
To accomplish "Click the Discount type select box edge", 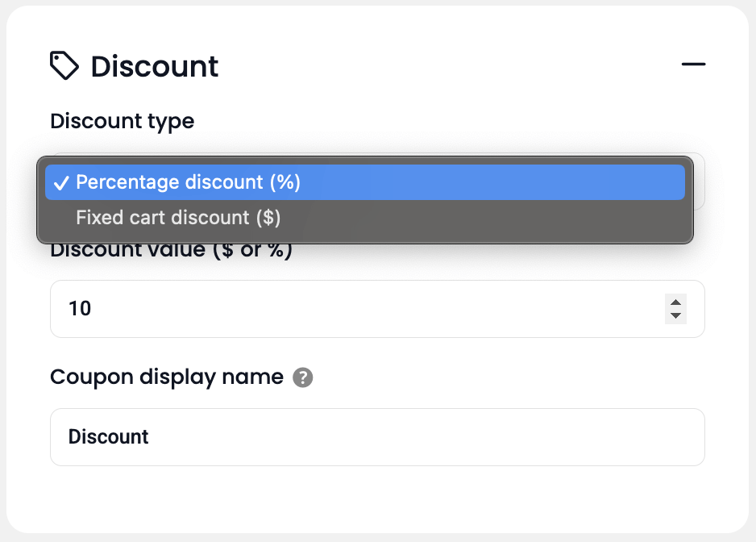I will [698, 181].
